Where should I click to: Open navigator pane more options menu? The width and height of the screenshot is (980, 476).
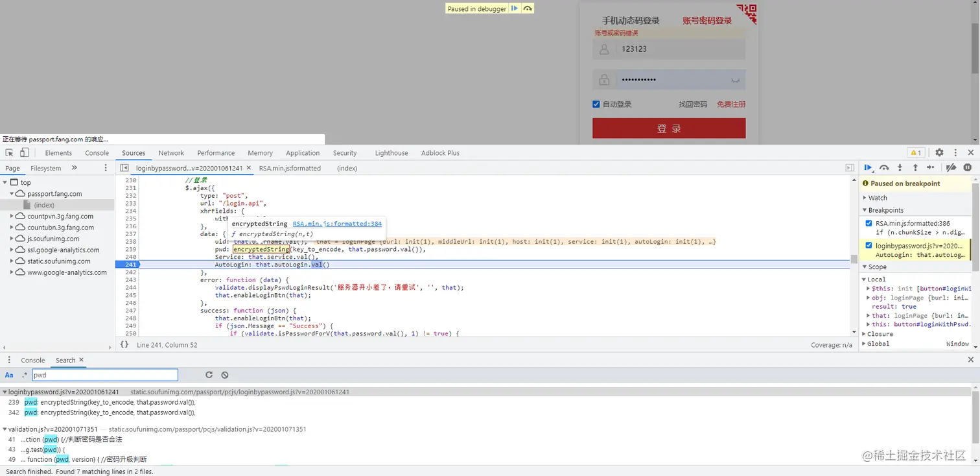point(106,168)
